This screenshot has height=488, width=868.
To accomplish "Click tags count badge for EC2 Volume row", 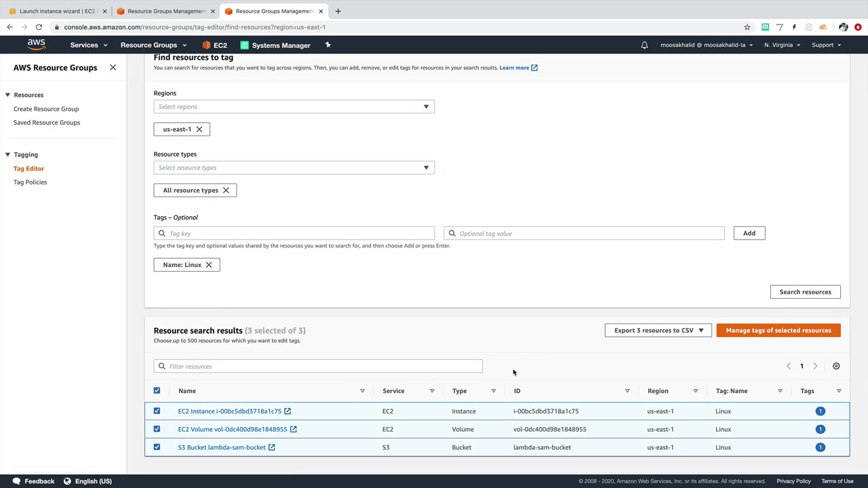I will 820,429.
